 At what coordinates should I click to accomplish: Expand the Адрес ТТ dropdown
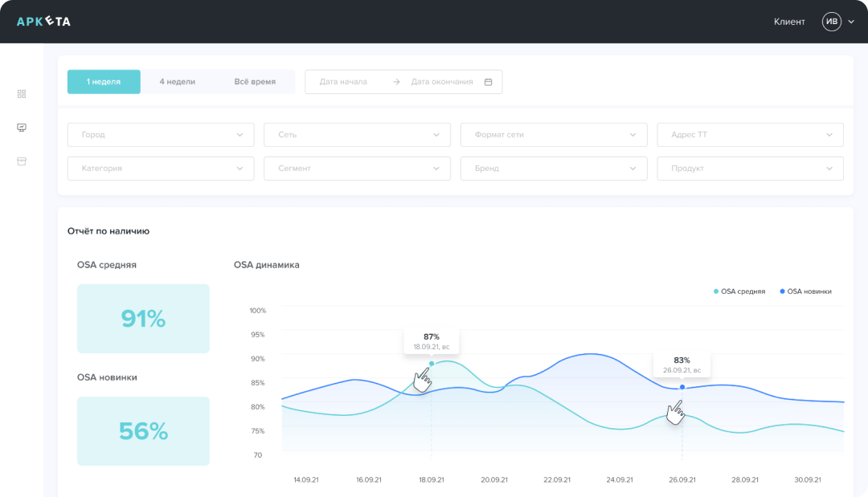(x=750, y=135)
